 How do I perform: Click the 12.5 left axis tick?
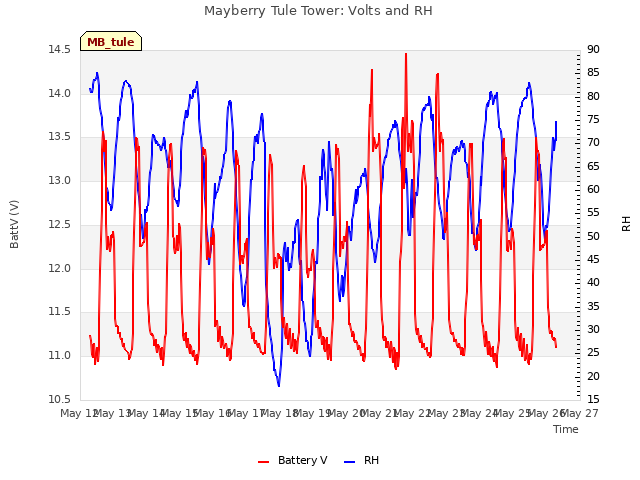[59, 224]
